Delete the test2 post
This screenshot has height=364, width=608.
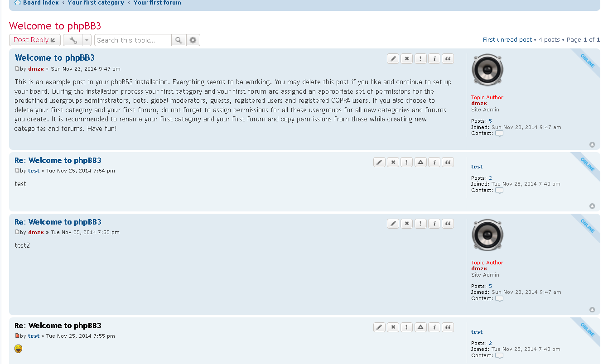(407, 224)
